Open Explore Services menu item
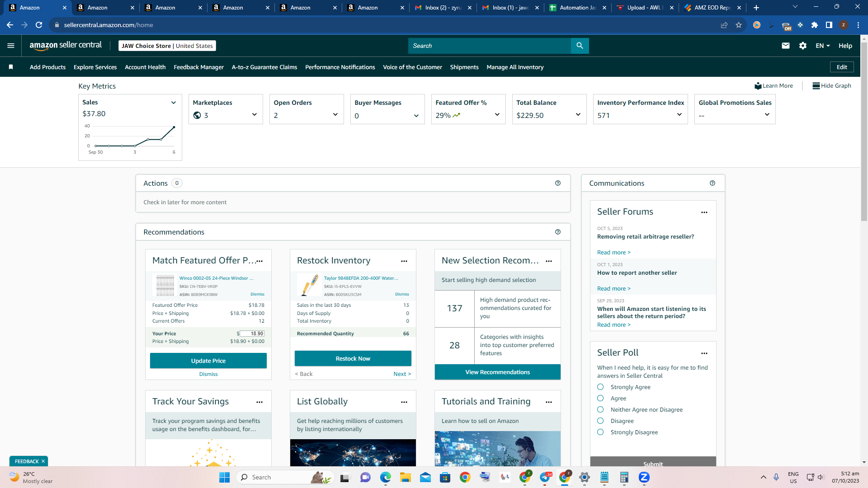The width and height of the screenshot is (868, 488). (x=95, y=67)
